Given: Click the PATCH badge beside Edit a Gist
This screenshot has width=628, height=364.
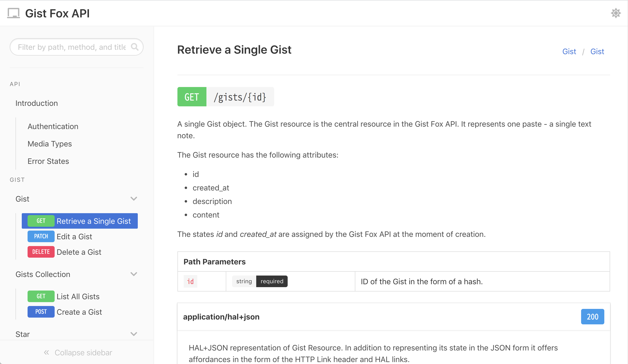Looking at the screenshot, I should point(41,236).
